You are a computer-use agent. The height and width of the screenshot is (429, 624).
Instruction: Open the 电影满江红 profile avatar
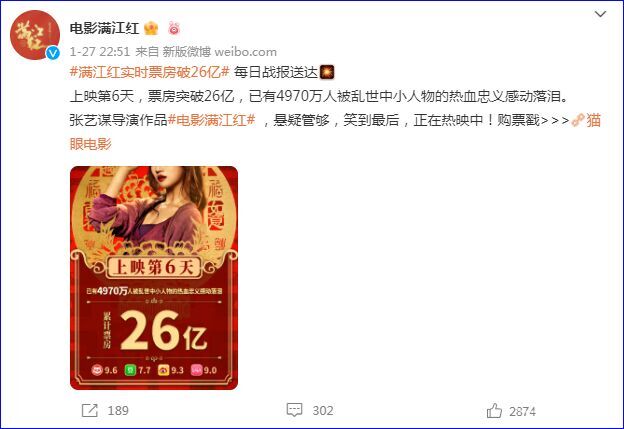(35, 35)
